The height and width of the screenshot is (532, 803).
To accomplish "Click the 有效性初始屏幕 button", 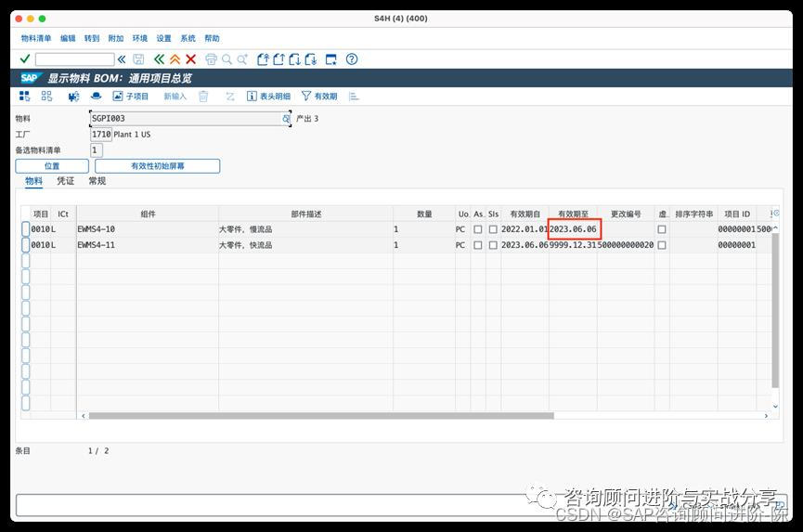I will pos(157,166).
